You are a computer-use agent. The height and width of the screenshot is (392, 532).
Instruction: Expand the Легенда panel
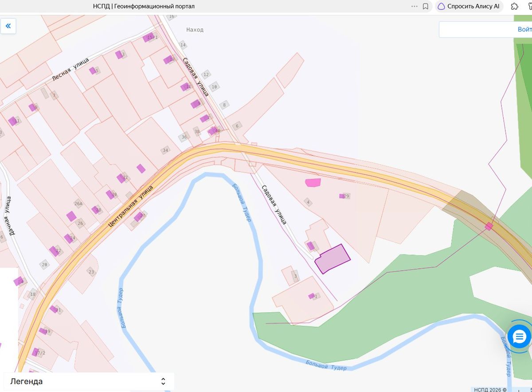[x=89, y=381]
